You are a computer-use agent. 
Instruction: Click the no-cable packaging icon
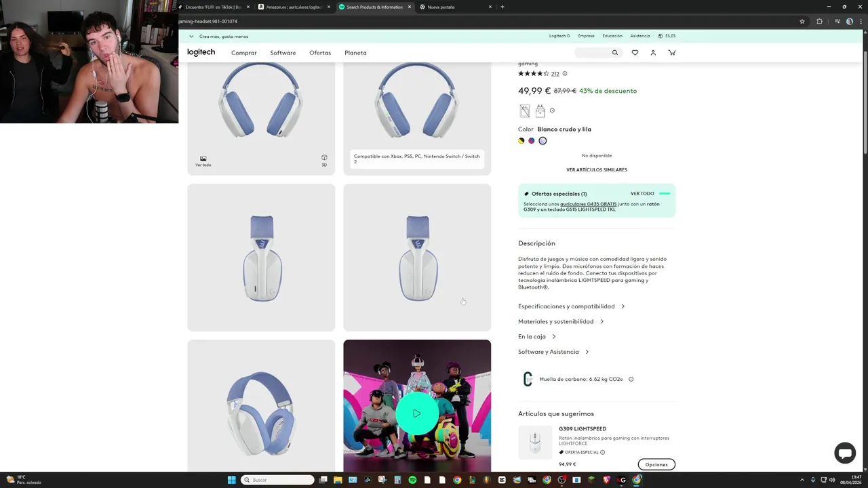524,110
